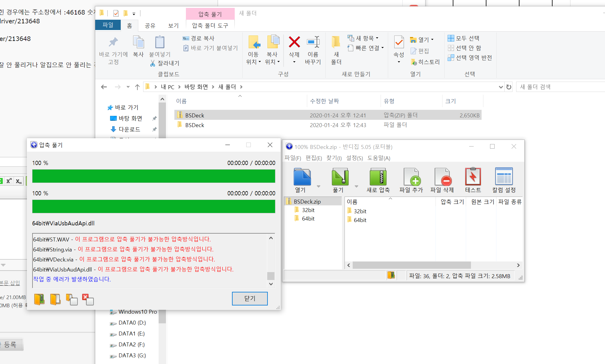This screenshot has height=364, width=605.
Task: Click the up arrow navigation button in Explorer
Action: point(137,87)
